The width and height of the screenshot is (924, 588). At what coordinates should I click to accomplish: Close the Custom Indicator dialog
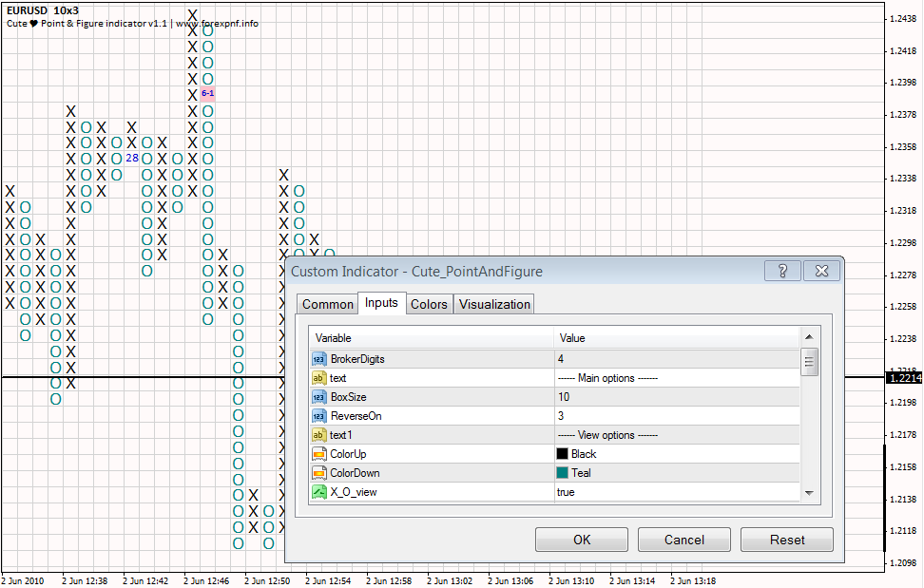[x=821, y=271]
